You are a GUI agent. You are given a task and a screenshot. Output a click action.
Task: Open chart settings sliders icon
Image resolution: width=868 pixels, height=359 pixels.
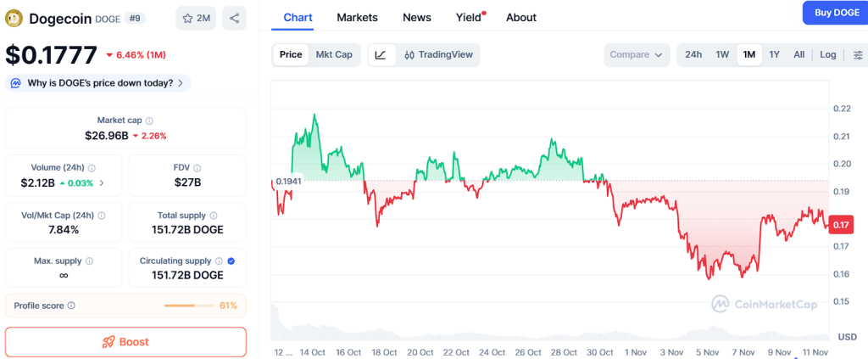coord(858,55)
